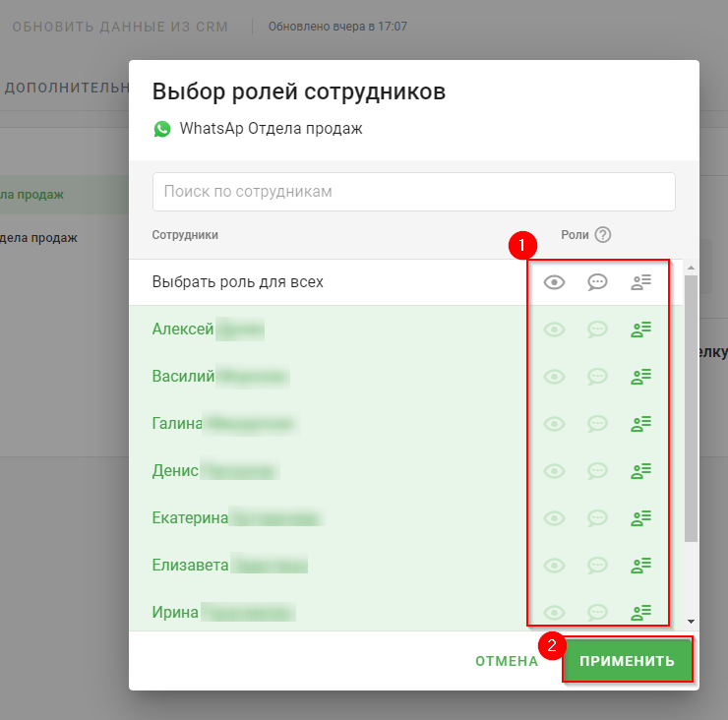This screenshot has height=720, width=728.
Task: Set chat role for all employees
Action: tap(597, 282)
